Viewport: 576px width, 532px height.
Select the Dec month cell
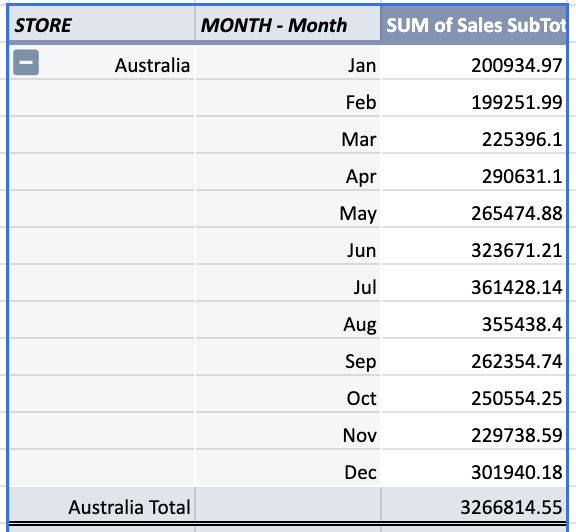288,469
